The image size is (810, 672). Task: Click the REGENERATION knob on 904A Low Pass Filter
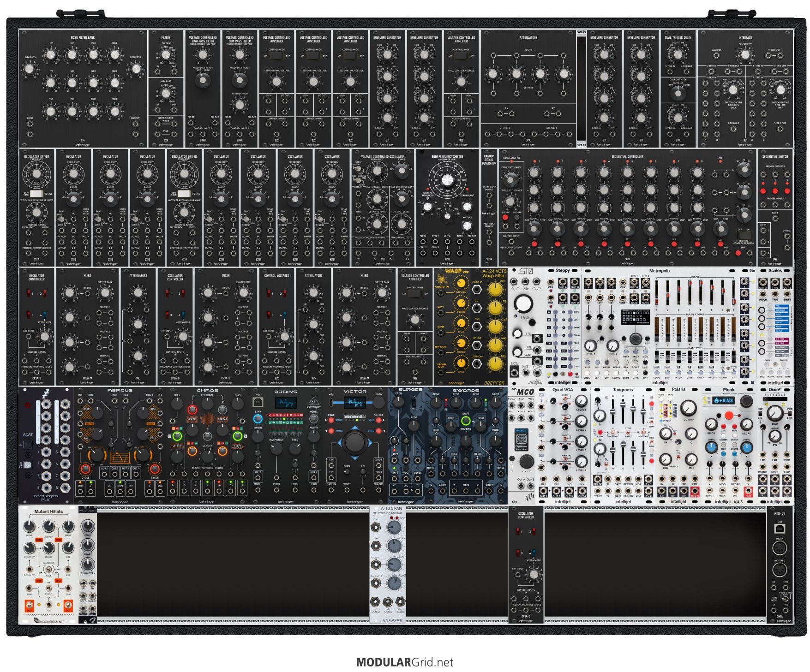tap(240, 105)
